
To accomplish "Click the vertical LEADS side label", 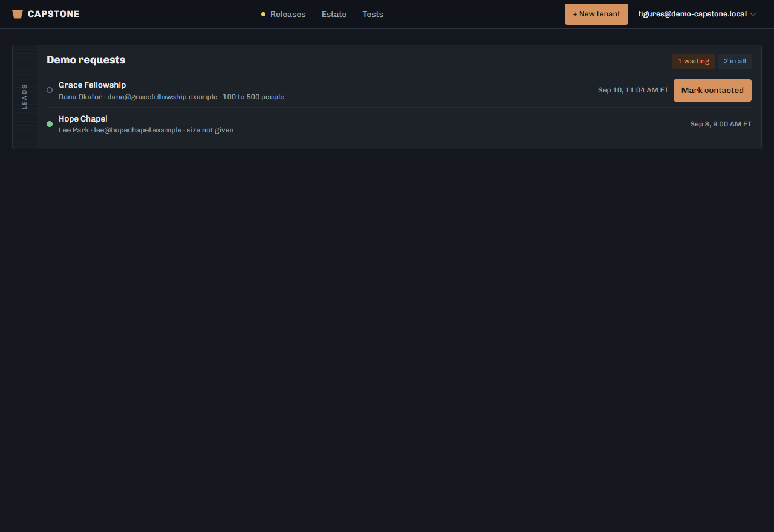I will click(x=25, y=97).
